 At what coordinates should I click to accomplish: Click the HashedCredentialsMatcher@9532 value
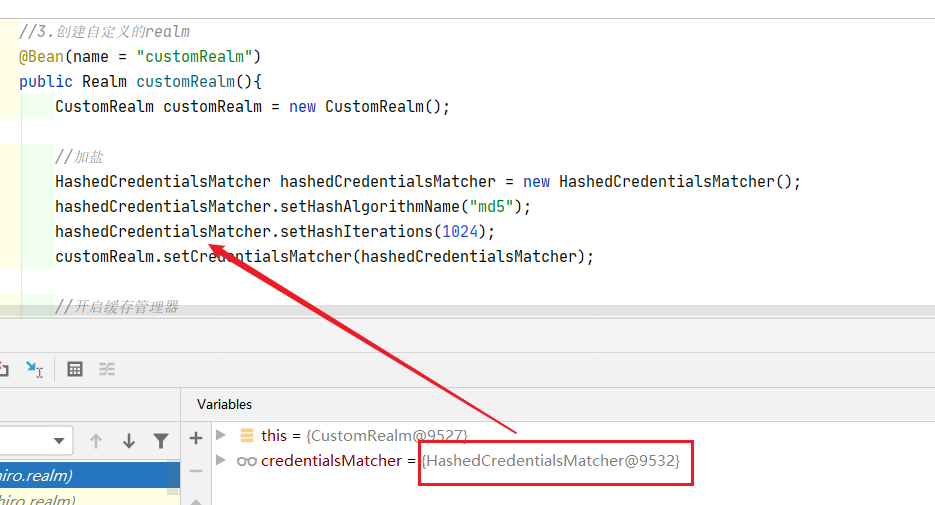click(x=550, y=460)
